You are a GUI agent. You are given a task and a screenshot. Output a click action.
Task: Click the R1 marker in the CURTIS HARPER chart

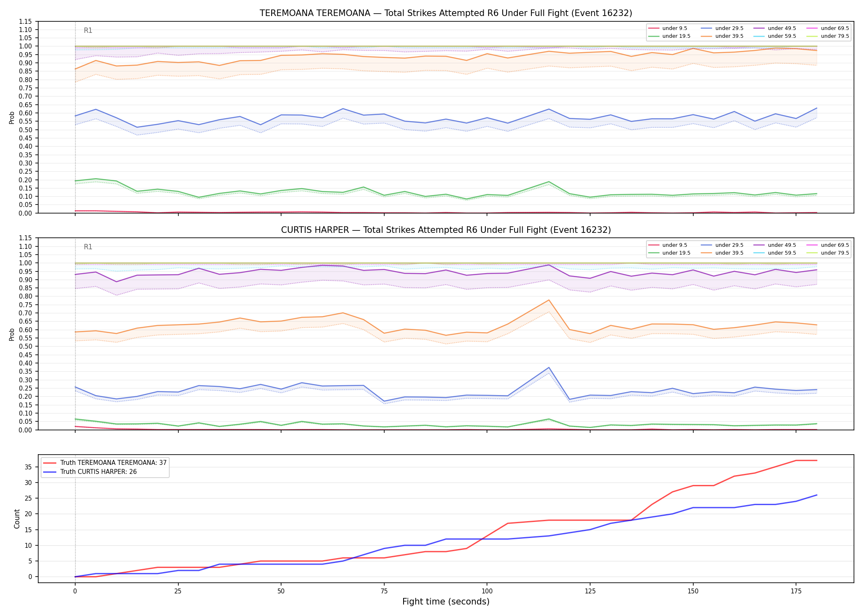point(88,247)
